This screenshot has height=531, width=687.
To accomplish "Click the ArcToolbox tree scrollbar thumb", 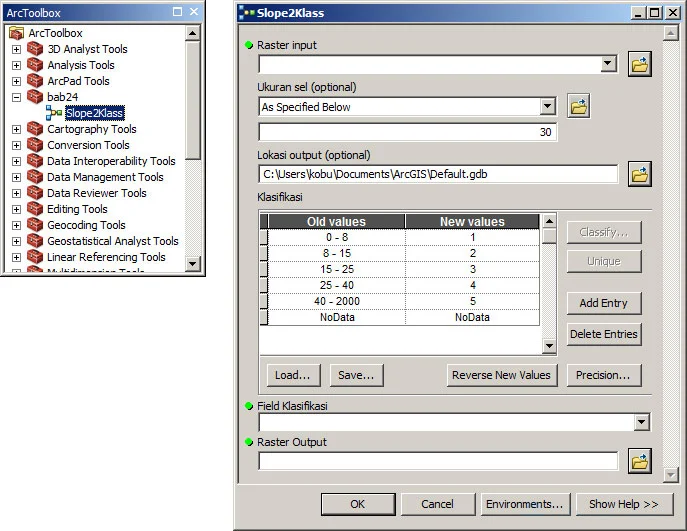I will [x=193, y=100].
